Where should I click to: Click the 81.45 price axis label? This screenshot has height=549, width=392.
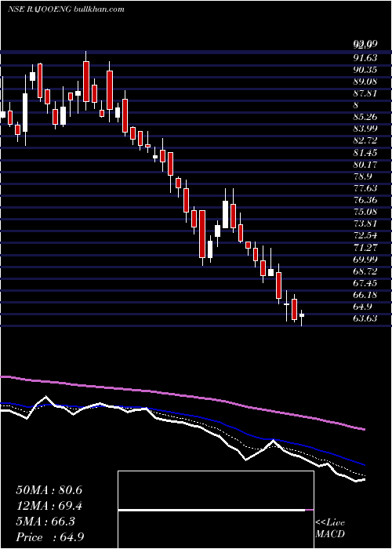pos(365,153)
